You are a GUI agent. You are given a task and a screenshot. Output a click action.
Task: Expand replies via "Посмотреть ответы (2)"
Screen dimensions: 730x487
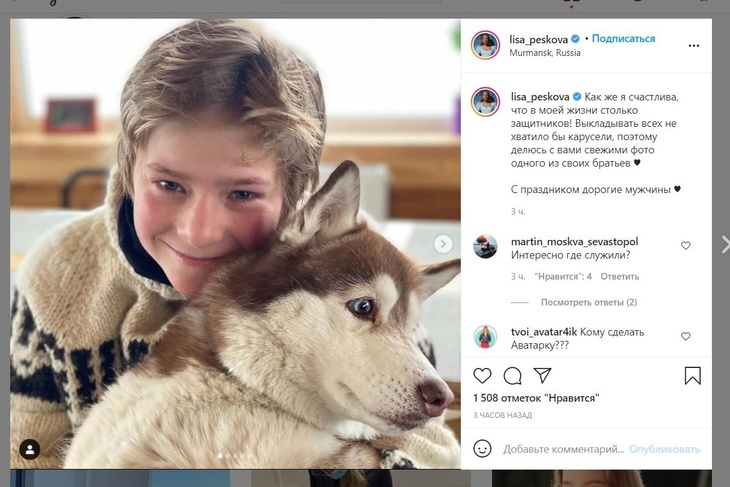[588, 302]
